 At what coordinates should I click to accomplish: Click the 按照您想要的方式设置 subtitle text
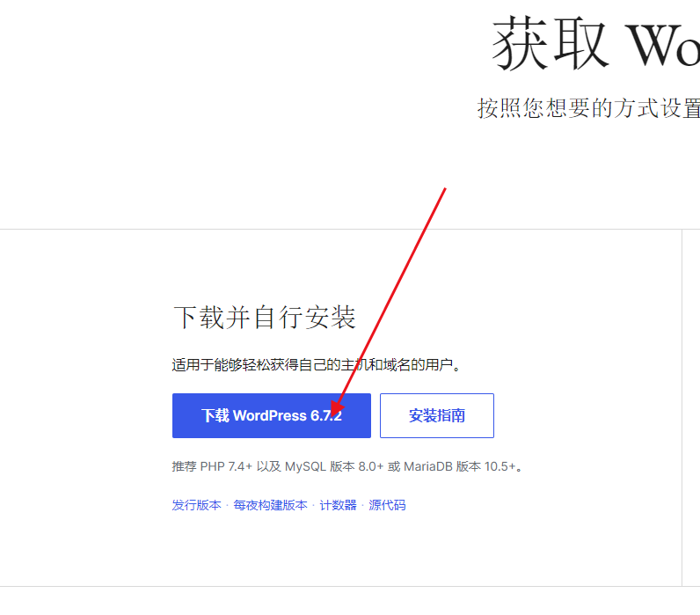point(588,108)
